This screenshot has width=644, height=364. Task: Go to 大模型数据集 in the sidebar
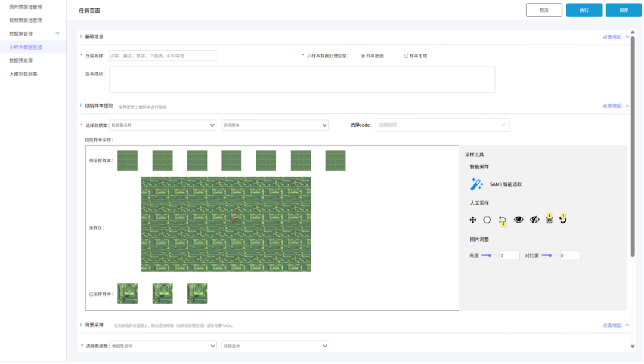[23, 74]
